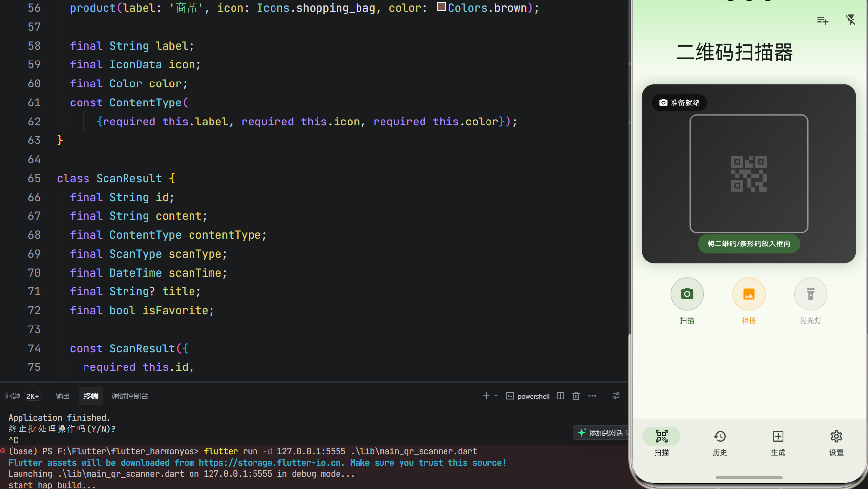Toggle the 闪光灯 flashlight button
The image size is (868, 489).
tap(811, 294)
